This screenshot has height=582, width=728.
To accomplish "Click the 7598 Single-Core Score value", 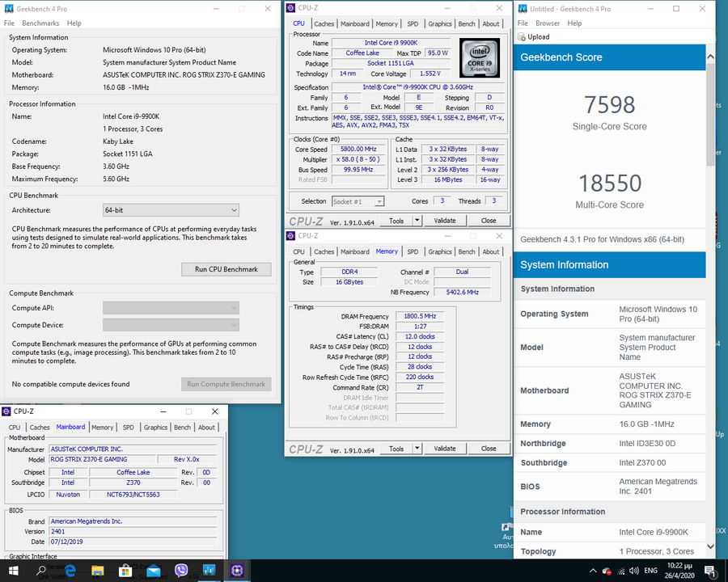I will click(x=609, y=105).
